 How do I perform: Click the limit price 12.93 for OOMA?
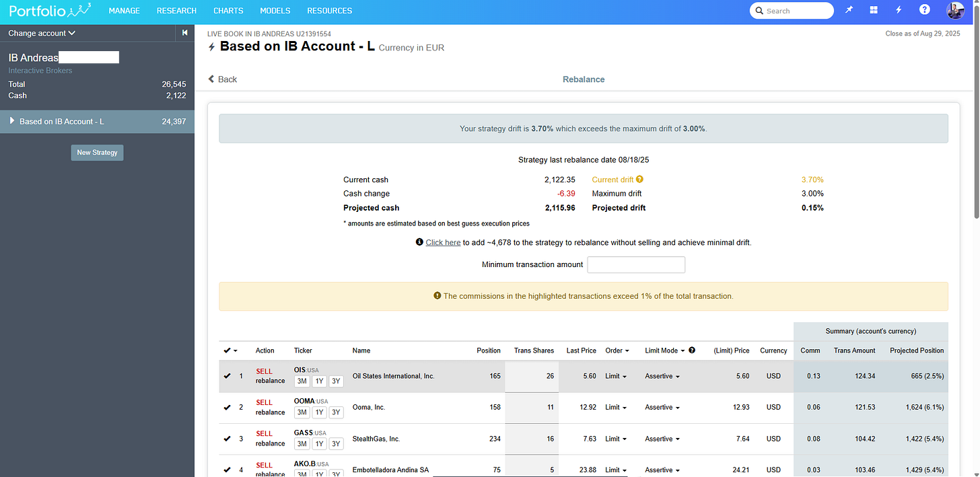tap(740, 408)
